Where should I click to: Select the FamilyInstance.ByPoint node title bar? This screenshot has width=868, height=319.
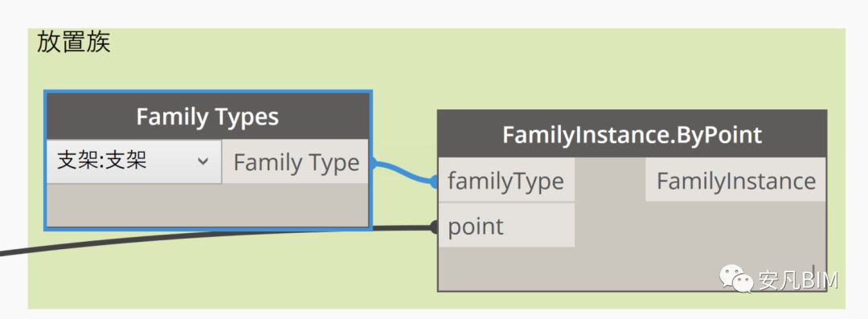pos(633,134)
